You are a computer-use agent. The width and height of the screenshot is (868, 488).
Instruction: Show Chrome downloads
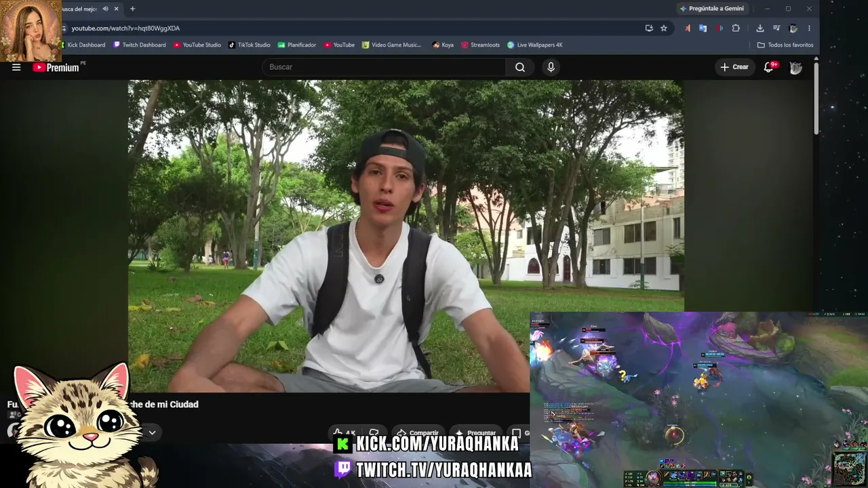[760, 28]
